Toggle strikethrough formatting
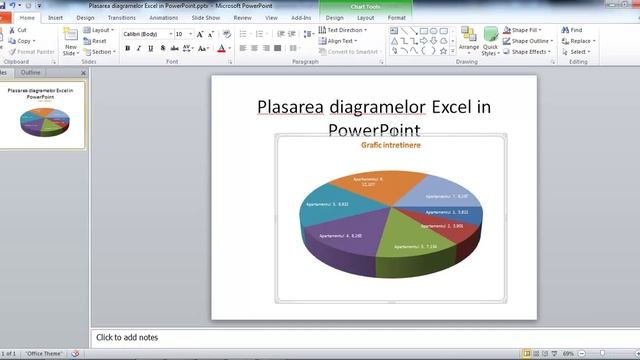This screenshot has height=360, width=640. click(x=174, y=49)
